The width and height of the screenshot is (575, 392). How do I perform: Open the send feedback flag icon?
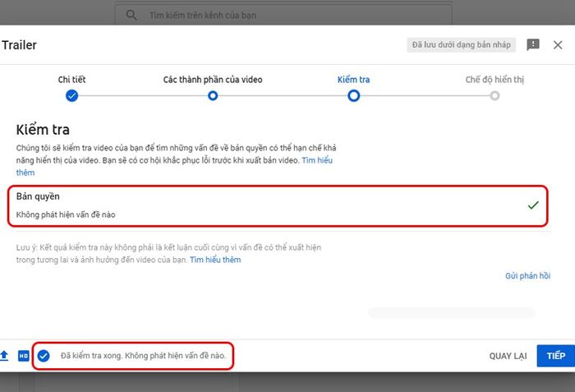point(533,44)
